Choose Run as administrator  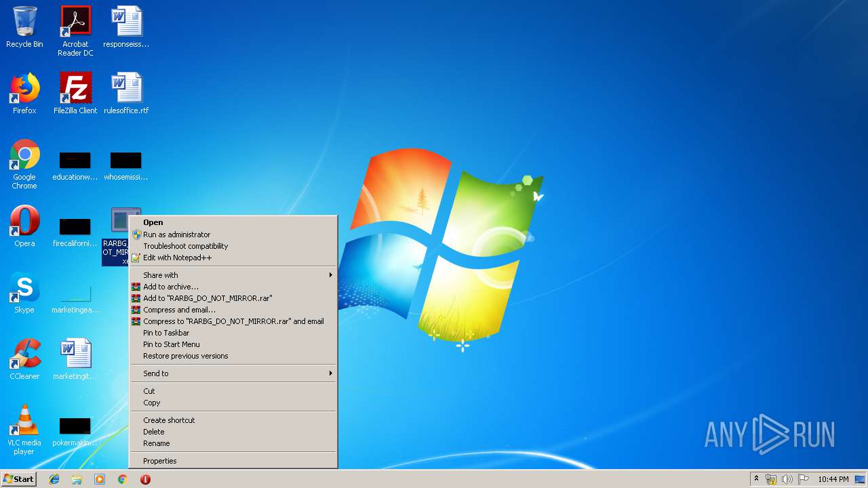(x=233, y=235)
